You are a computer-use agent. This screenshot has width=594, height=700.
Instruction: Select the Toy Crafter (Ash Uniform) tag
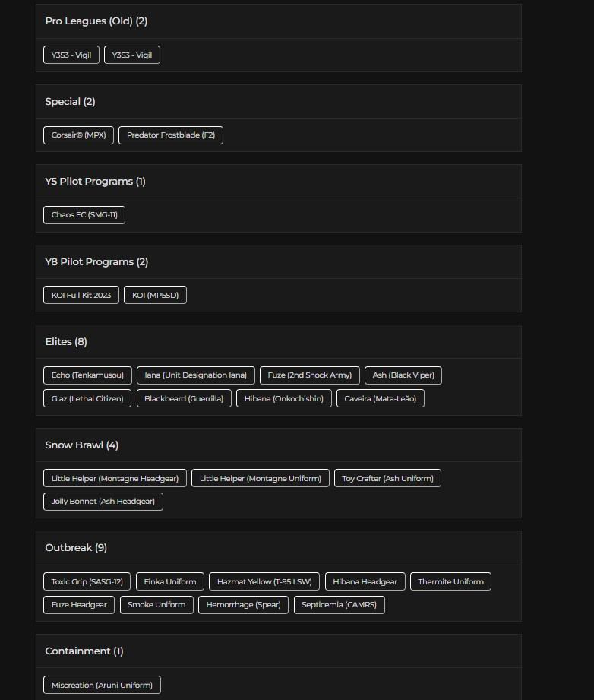click(387, 479)
